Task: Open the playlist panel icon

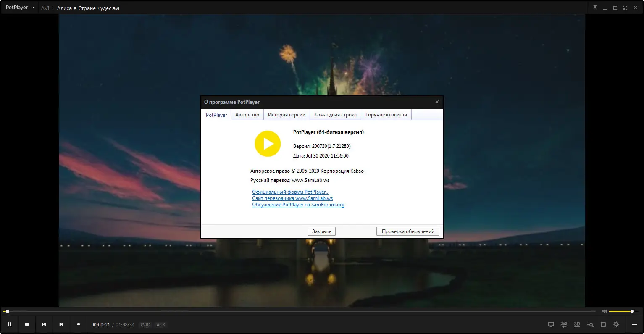Action: pos(603,324)
